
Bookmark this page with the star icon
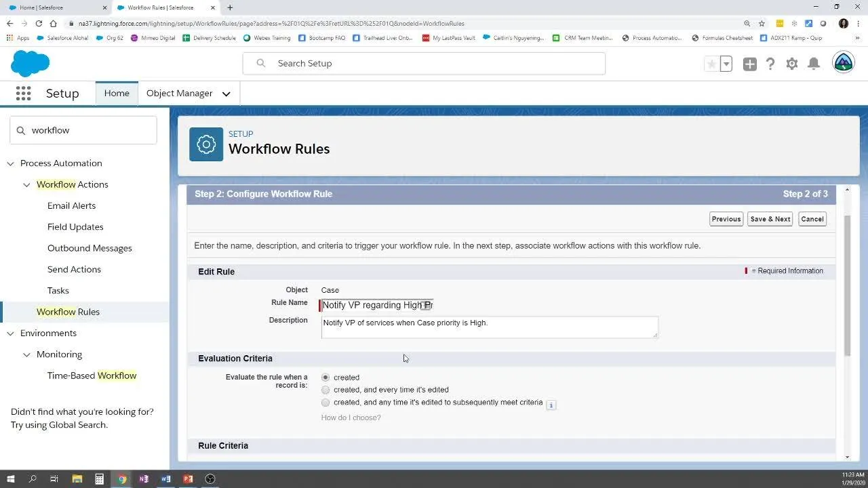(x=762, y=23)
